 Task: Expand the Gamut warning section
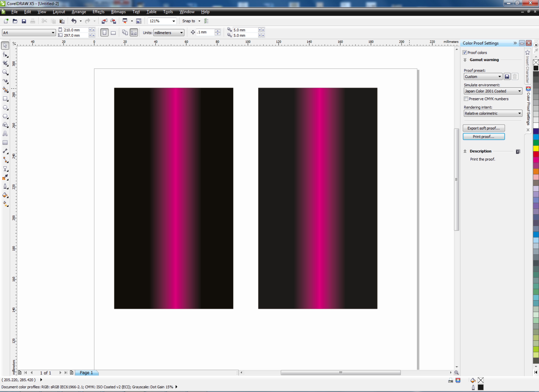point(465,60)
